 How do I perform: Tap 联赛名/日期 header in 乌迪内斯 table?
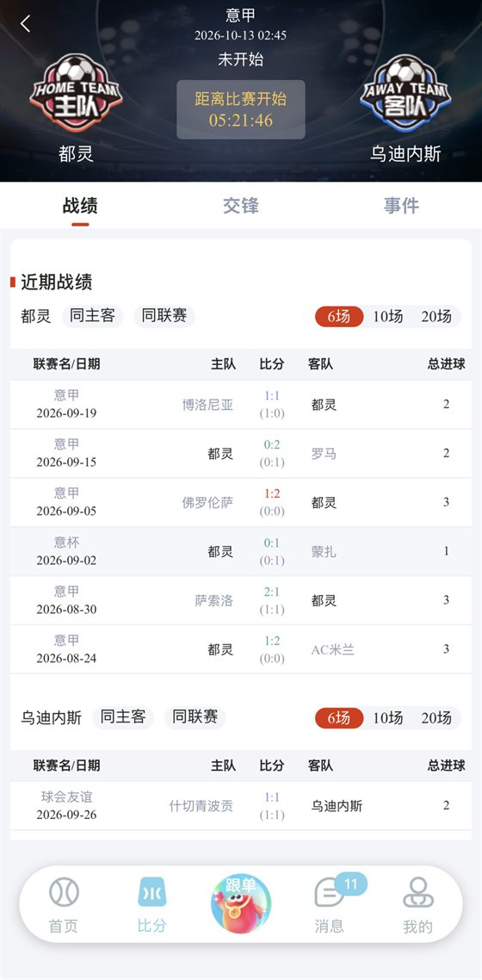pos(67,766)
